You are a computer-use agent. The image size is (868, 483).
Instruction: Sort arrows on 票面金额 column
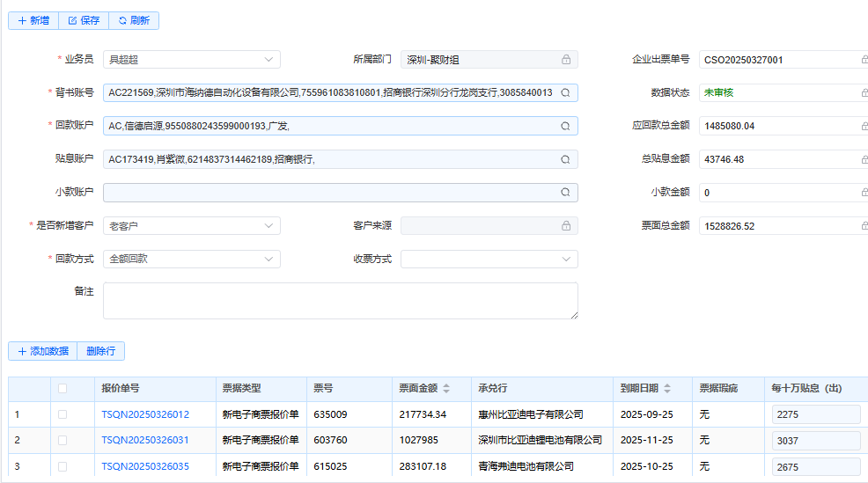[x=446, y=388]
